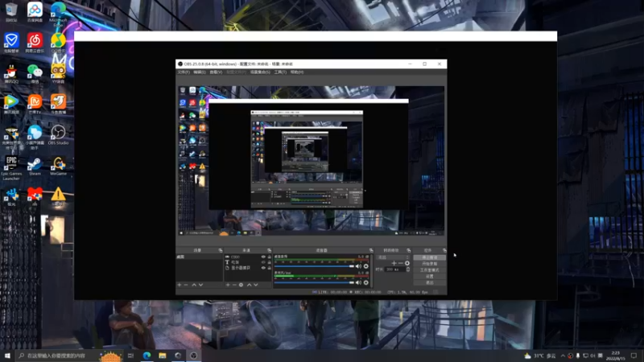The width and height of the screenshot is (644, 362).
Task: Adjust the Mic/Aux volume slider
Action: click(x=314, y=282)
